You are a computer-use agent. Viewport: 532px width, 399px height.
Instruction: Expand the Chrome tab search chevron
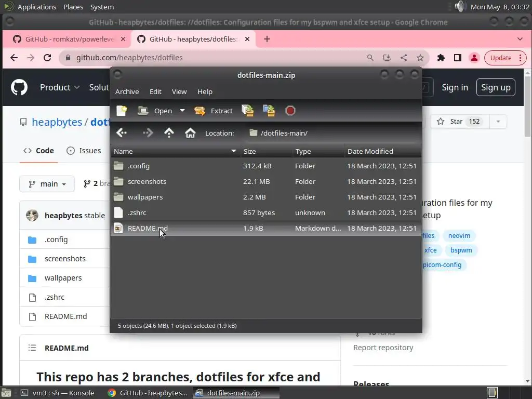pos(520,39)
